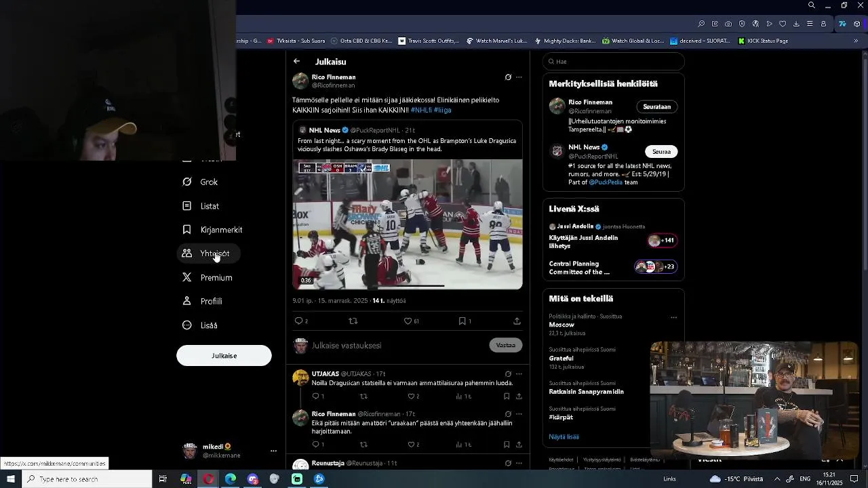Bookmark the UTJAKAS comment
The width and height of the screenshot is (868, 488).
(507, 396)
